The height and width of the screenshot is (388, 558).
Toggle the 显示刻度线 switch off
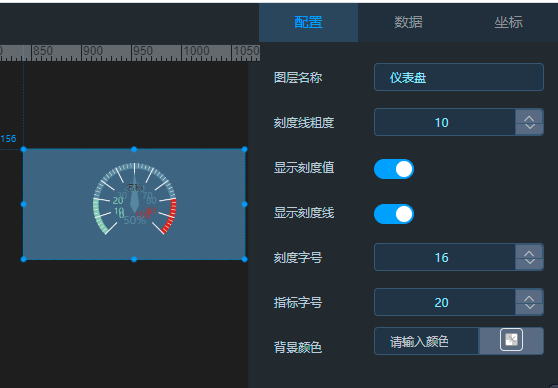[x=394, y=214]
